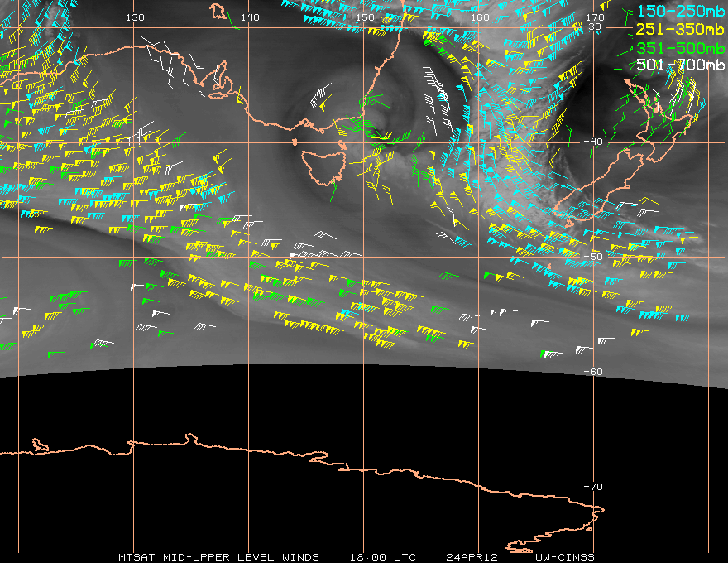This screenshot has height=563, width=728.
Task: Click the -60 latitude label
Action: 593,372
